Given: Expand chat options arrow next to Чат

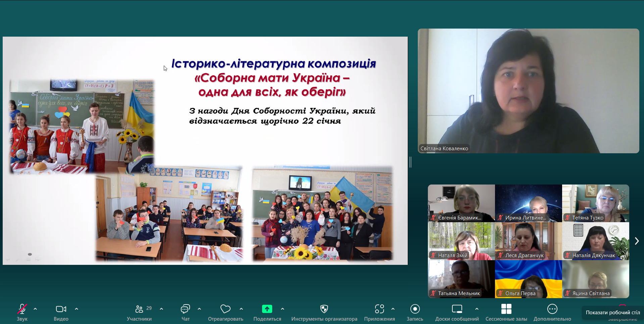Looking at the screenshot, I should coord(199,309).
